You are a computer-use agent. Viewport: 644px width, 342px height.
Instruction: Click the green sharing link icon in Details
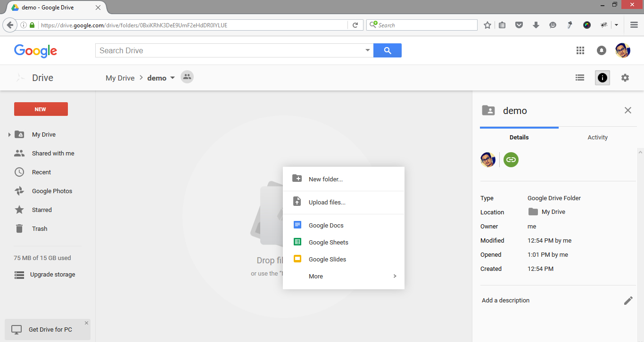pyautogui.click(x=511, y=160)
